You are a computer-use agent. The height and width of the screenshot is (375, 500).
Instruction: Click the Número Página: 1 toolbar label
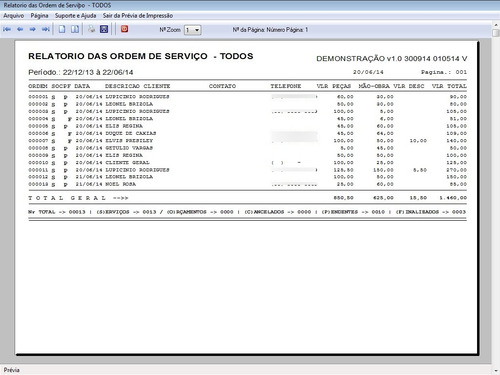(287, 30)
